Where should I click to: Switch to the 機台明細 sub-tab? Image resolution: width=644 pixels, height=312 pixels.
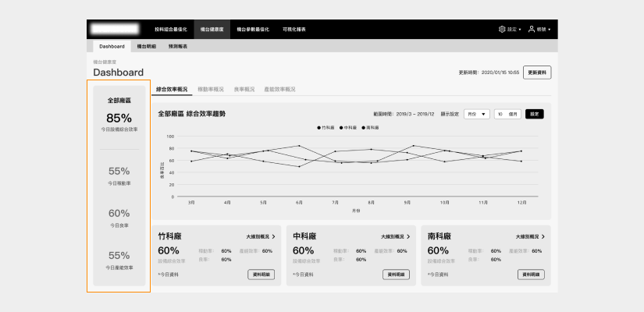click(146, 46)
